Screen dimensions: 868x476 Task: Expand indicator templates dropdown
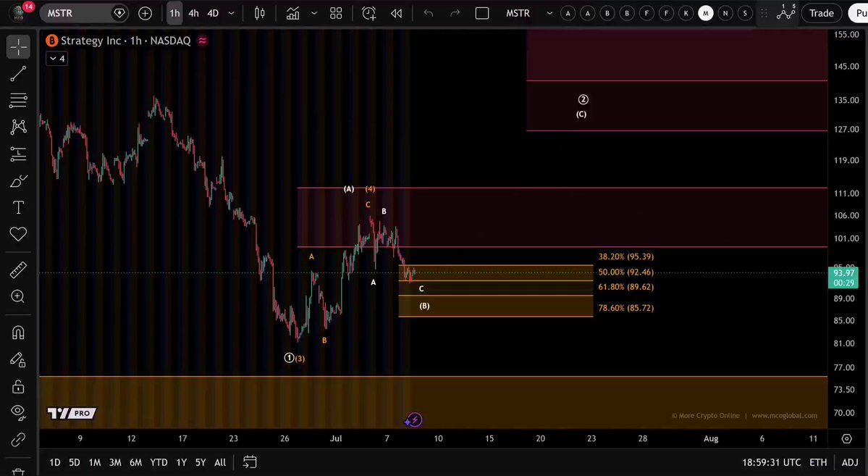(x=314, y=13)
